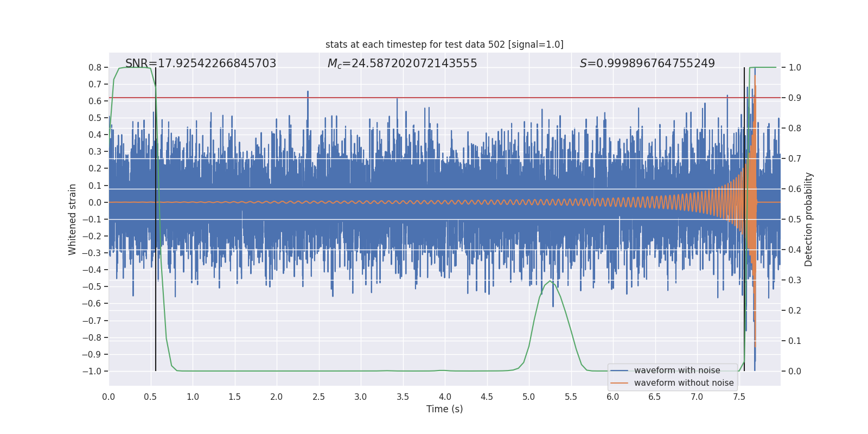868x434 pixels.
Task: Click the plot title mentioning test data 502
Action: (444, 44)
